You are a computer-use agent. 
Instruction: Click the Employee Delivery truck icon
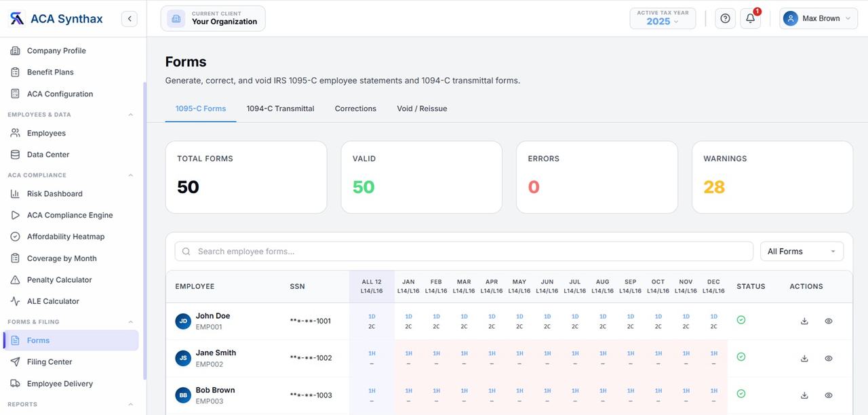coord(15,384)
